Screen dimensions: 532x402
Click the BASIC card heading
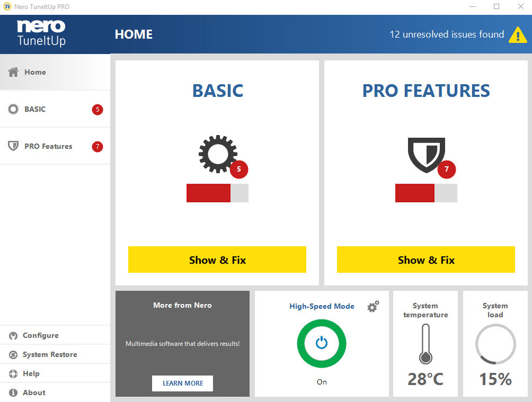click(218, 91)
